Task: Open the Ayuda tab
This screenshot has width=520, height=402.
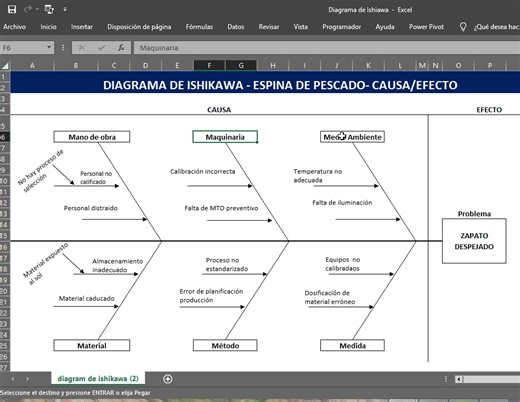Action: pyautogui.click(x=385, y=27)
